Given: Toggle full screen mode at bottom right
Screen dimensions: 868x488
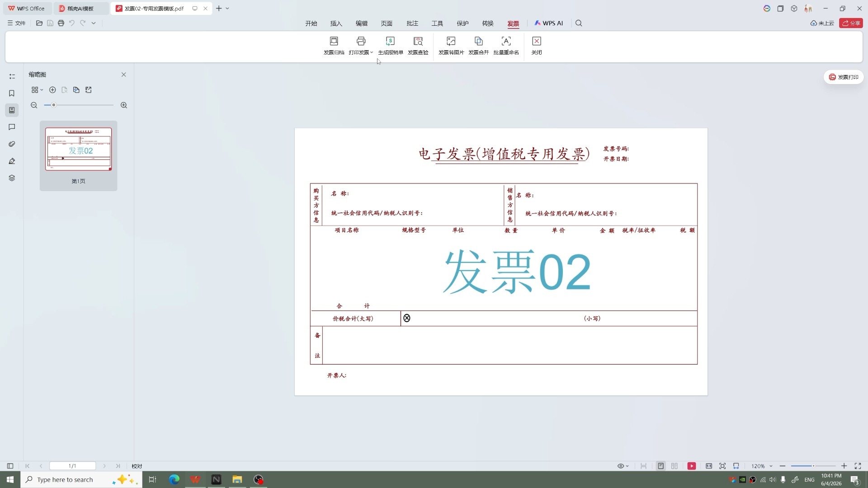Looking at the screenshot, I should [x=858, y=466].
